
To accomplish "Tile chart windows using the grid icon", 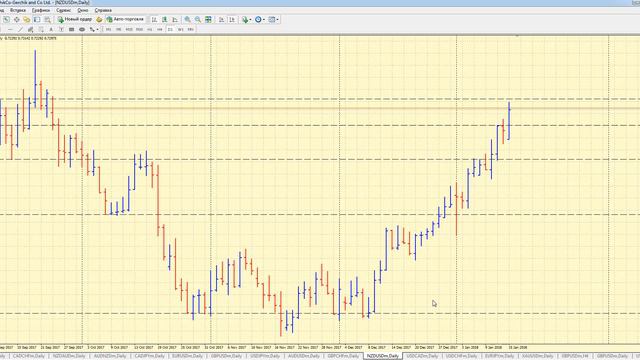I will click(208, 19).
